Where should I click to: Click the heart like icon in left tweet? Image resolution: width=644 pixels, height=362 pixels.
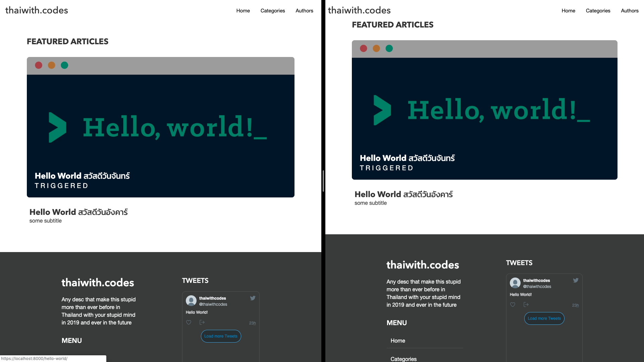click(x=189, y=322)
